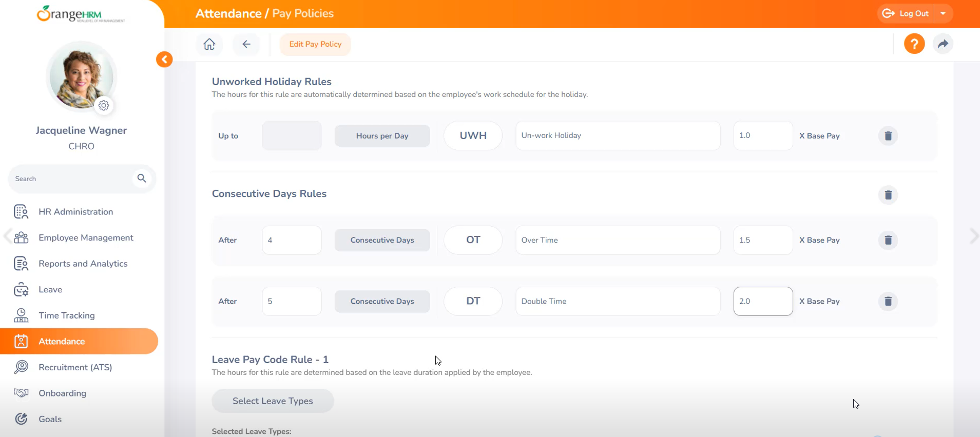Click the Edit Pay Policy tab

click(315, 44)
